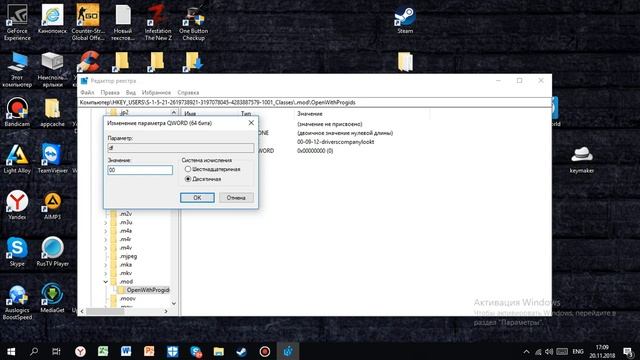
Task: Click PowerPoint icon in taskbar
Action: 149,351
